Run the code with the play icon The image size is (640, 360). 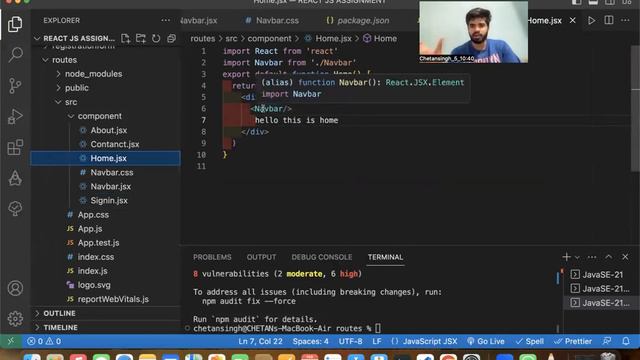click(x=591, y=20)
